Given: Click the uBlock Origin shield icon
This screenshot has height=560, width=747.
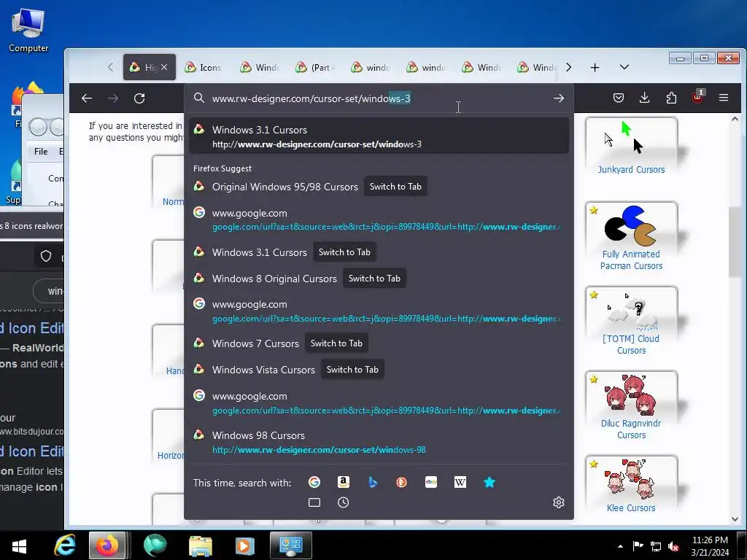Looking at the screenshot, I should pyautogui.click(x=697, y=97).
